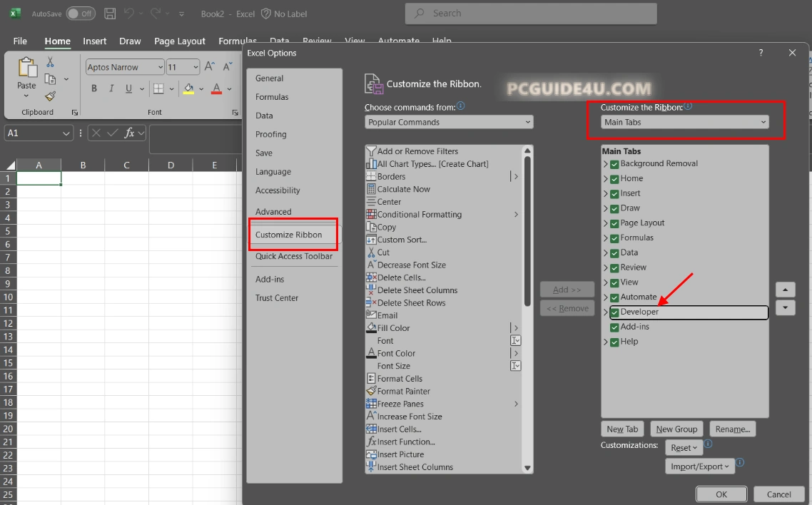The width and height of the screenshot is (812, 505).
Task: Move selected tab down with arrow button
Action: (x=785, y=307)
